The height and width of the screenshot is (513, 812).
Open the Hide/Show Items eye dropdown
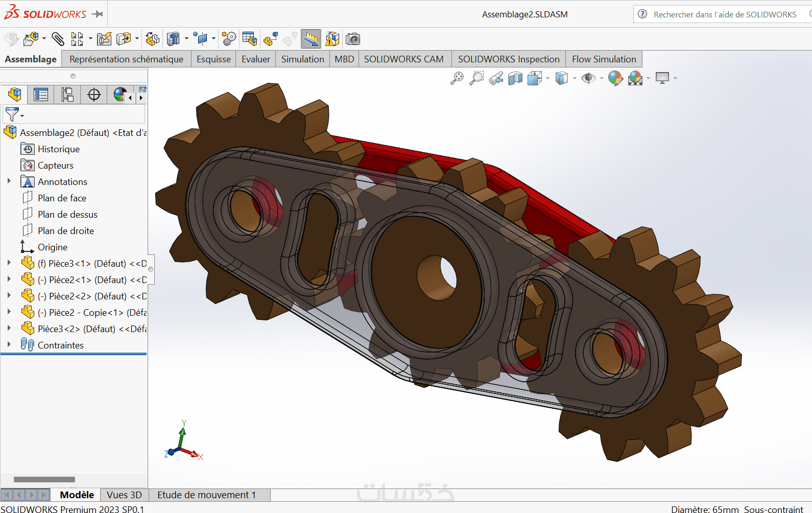pyautogui.click(x=601, y=79)
